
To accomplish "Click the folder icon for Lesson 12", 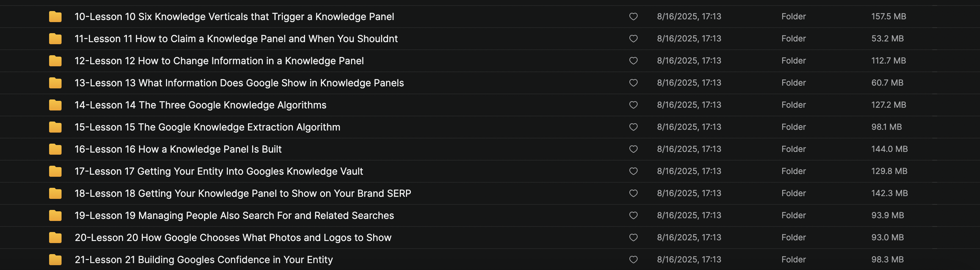I will pyautogui.click(x=55, y=61).
